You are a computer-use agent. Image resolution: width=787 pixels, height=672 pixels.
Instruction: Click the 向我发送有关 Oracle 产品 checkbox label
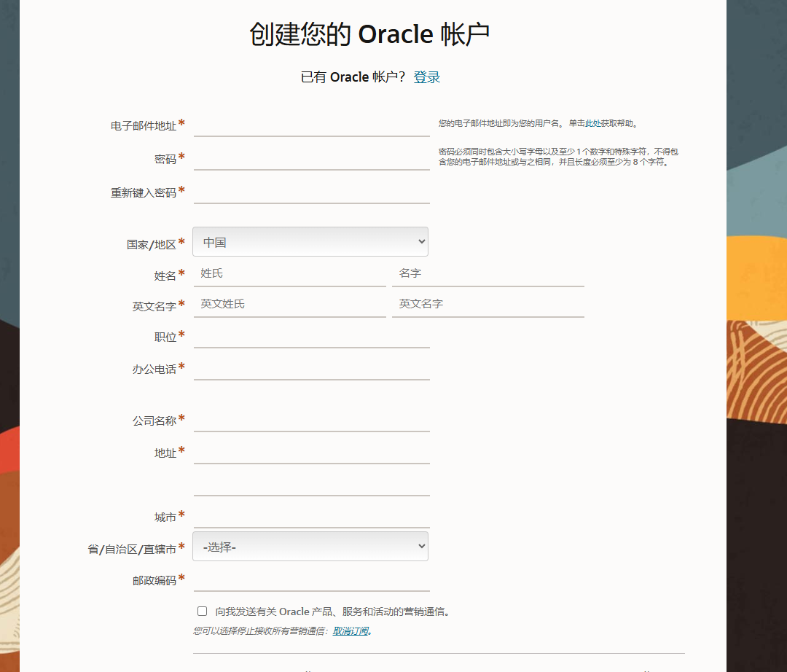tap(332, 612)
